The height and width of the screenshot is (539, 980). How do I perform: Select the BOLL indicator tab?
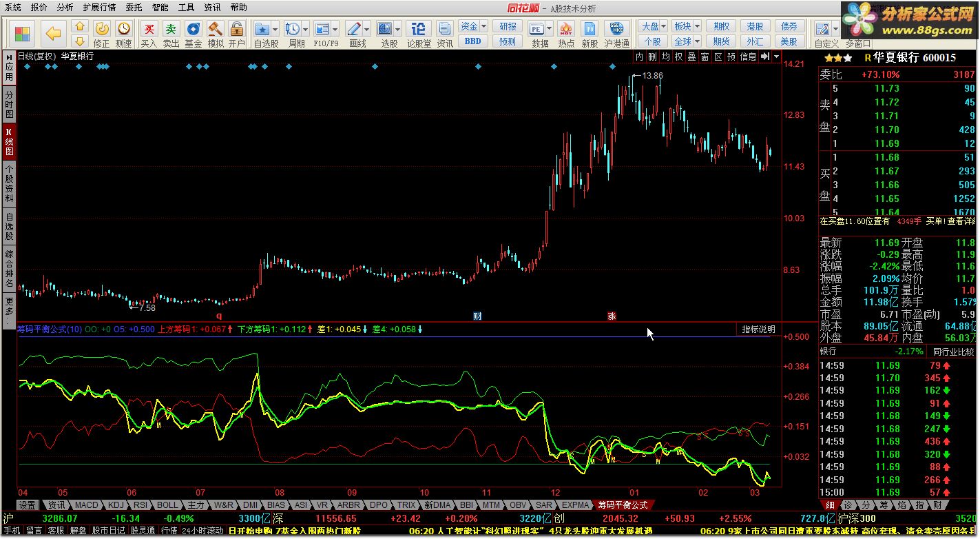pyautogui.click(x=167, y=505)
